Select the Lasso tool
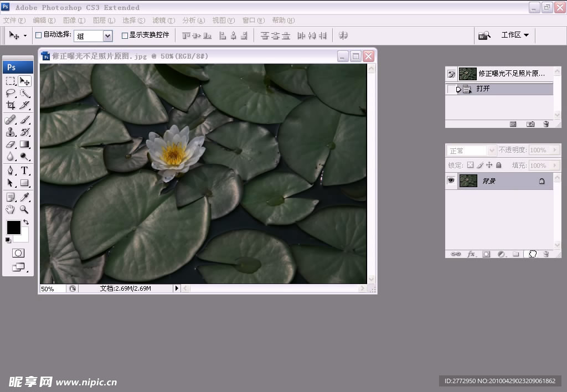The image size is (567, 392). click(11, 93)
